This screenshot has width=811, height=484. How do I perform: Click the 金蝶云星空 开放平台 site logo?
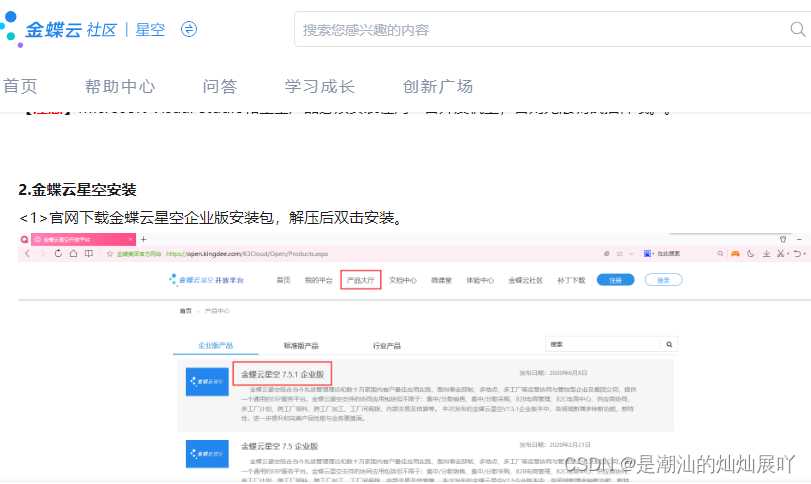(206, 280)
